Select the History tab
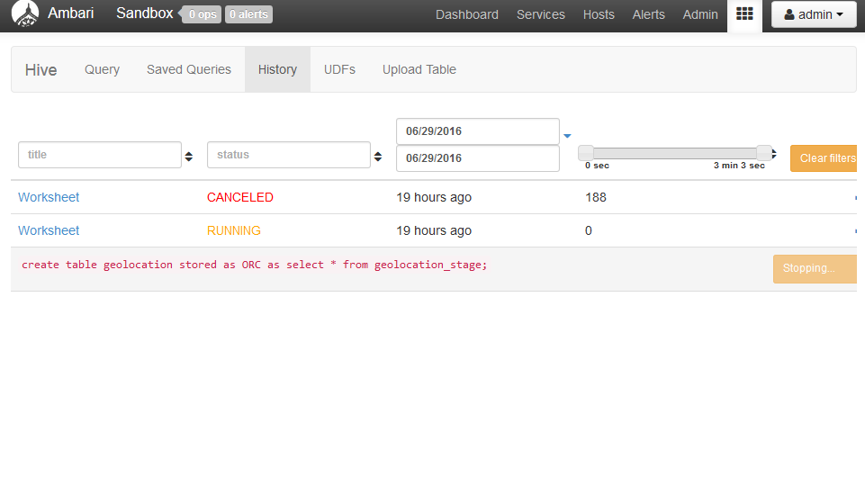This screenshot has height=504, width=865. pyautogui.click(x=277, y=69)
